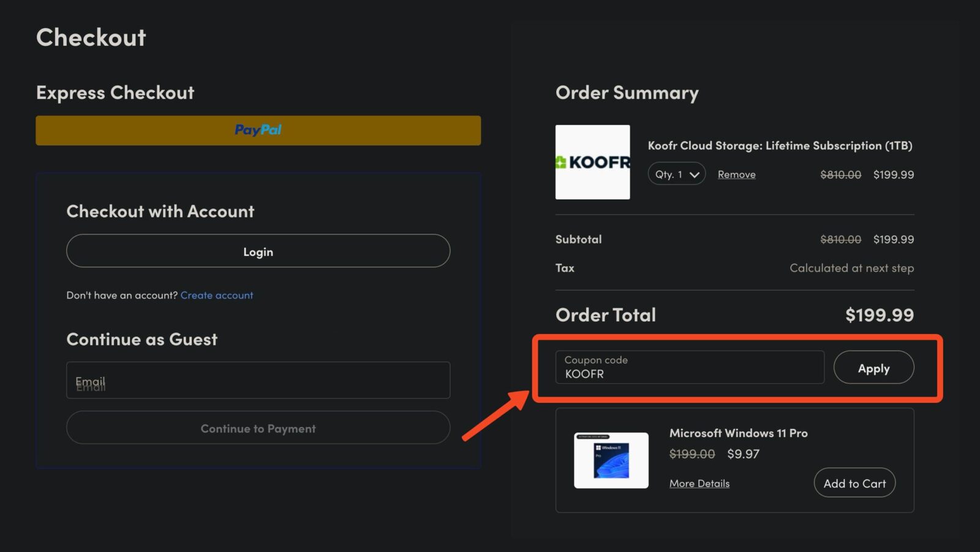Click the Koofr Cloud Storage product title
This screenshot has width=980, height=552.
(780, 146)
